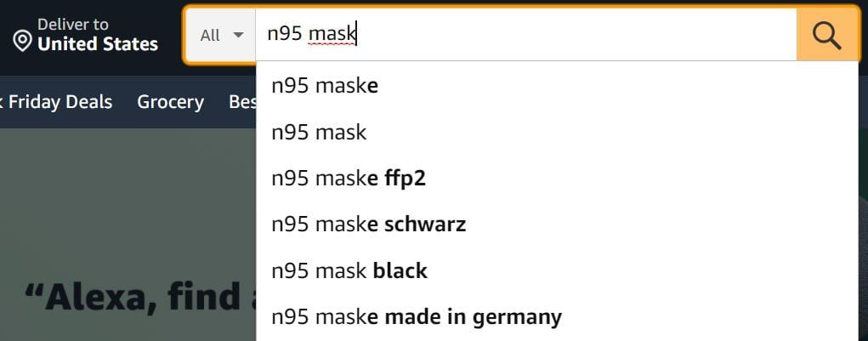Focus the search field containing n95 mask
868x341 pixels.
pyautogui.click(x=526, y=36)
